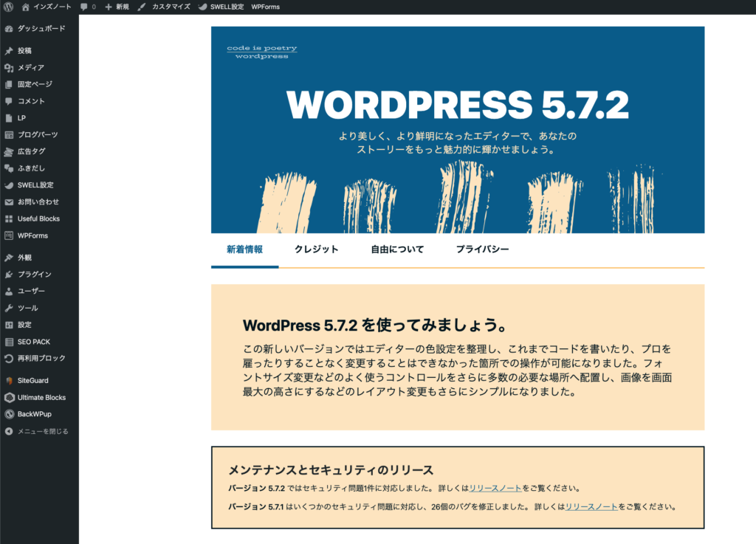Click the BackWPup icon in sidebar
The width and height of the screenshot is (756, 544).
[9, 414]
